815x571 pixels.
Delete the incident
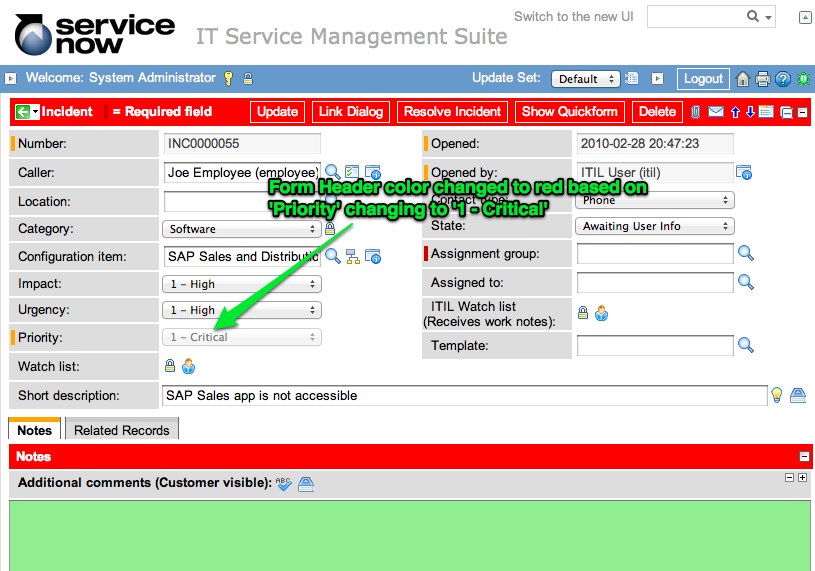pos(657,112)
